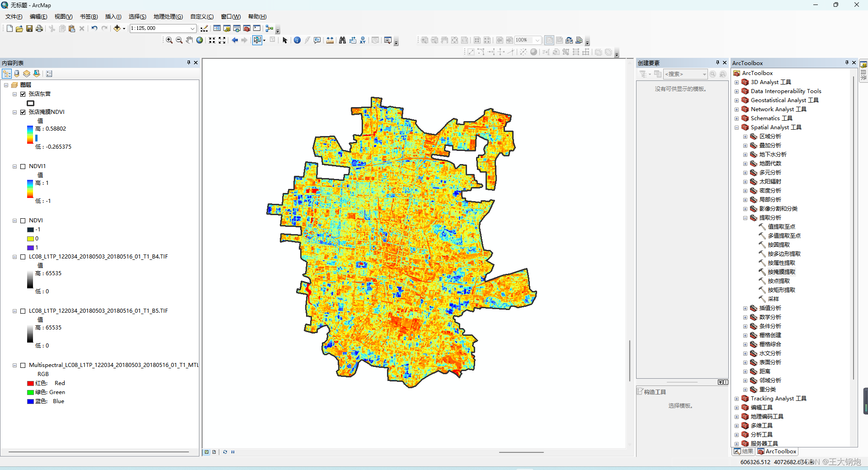Screen dimensions: 868x470
Task: Open the 书签(B) menu
Action: tap(89, 17)
